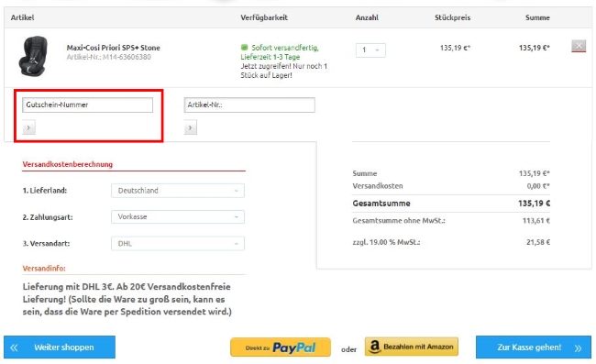Click the Versandkostenberechnung heading
The height and width of the screenshot is (364, 596).
67,164
